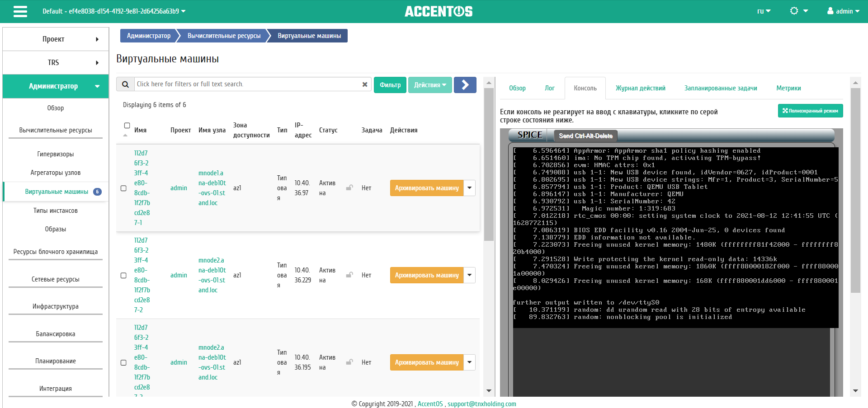Screen dimensions: 868x408
Task: Expand the Проект sidebar section
Action: (x=56, y=39)
